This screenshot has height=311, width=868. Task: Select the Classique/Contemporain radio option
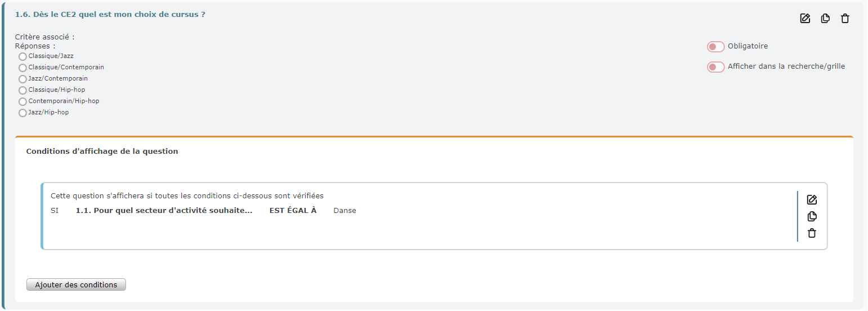tap(23, 68)
